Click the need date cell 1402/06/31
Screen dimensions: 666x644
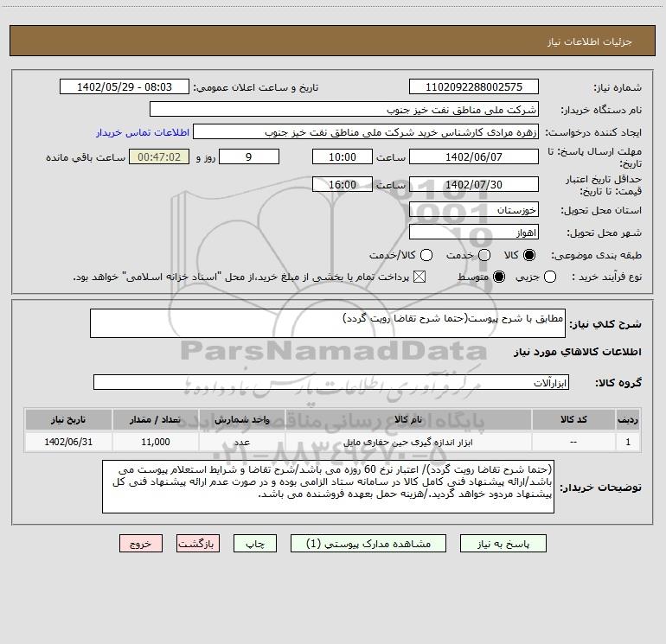tap(68, 442)
